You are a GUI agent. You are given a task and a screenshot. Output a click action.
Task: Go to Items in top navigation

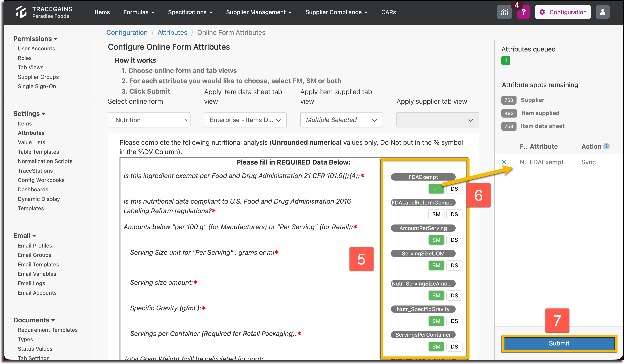pos(102,12)
